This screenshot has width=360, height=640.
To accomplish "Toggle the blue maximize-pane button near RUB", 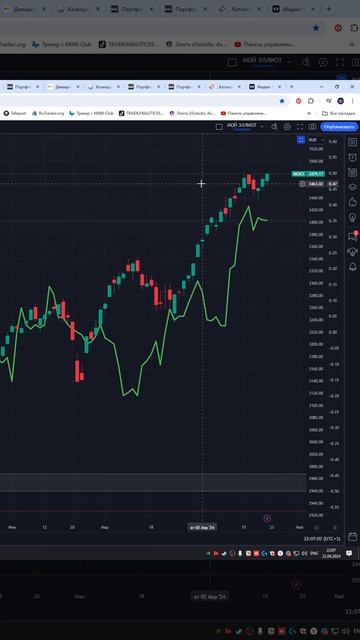I will 301,140.
